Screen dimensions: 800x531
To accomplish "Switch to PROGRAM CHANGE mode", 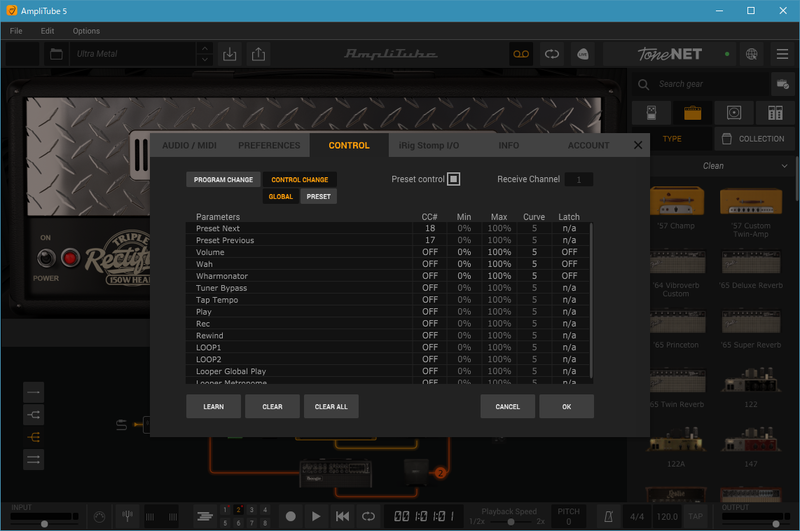I will click(x=223, y=180).
